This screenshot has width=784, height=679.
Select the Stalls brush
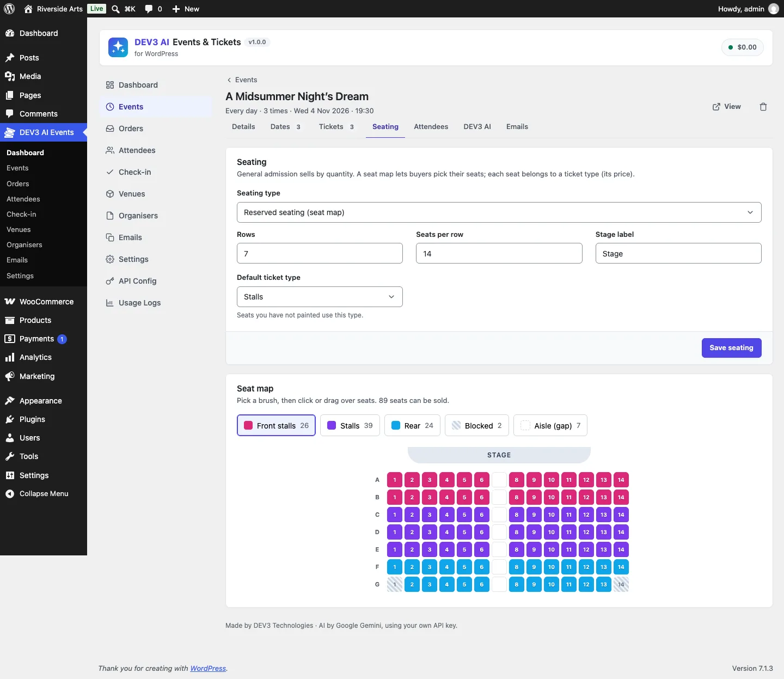click(x=350, y=425)
